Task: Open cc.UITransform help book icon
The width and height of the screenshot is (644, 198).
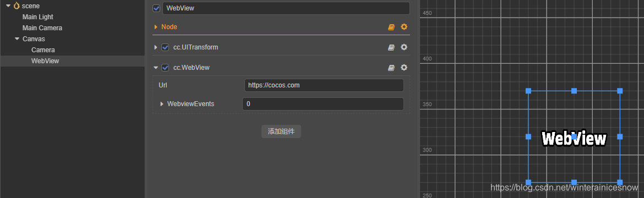Action: coord(391,47)
